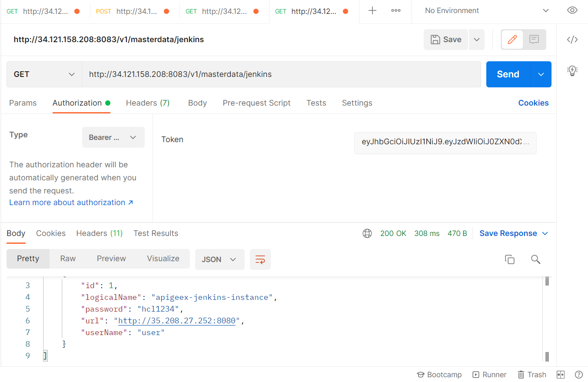Select the Visualize view
The height and width of the screenshot is (382, 588).
[163, 259]
